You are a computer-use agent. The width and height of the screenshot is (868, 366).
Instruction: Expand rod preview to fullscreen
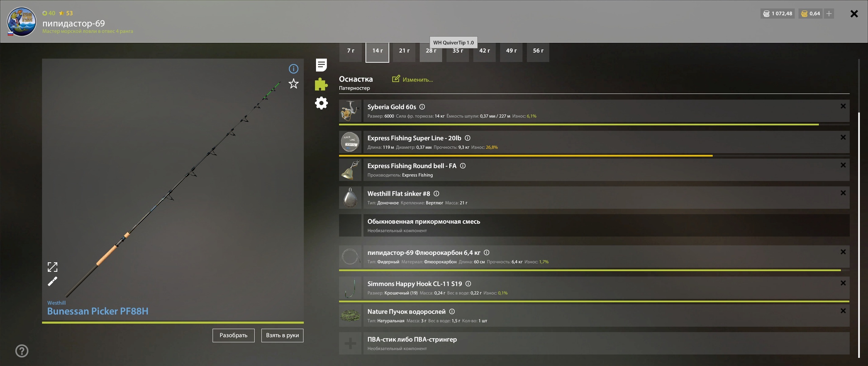point(53,267)
